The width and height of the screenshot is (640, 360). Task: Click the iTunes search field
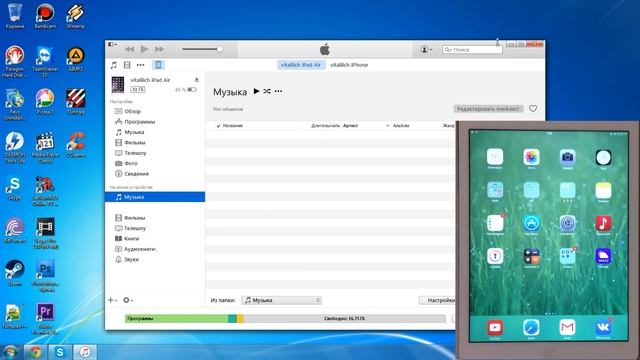click(x=472, y=49)
